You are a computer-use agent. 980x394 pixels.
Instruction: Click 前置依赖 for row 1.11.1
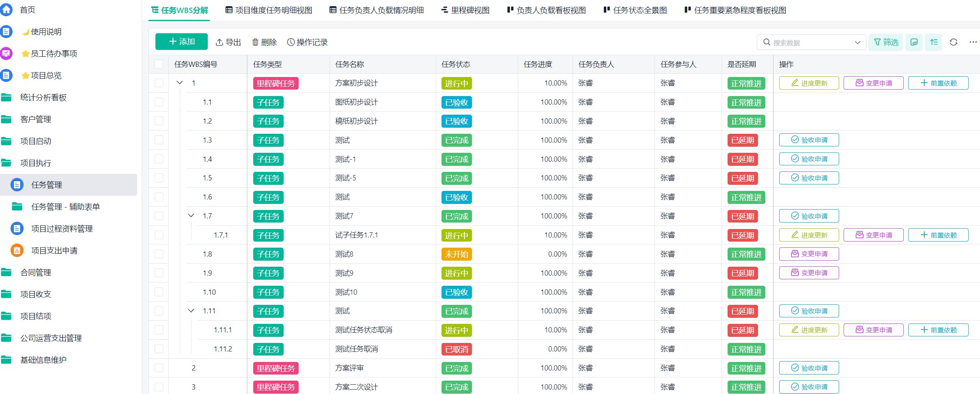click(x=938, y=330)
